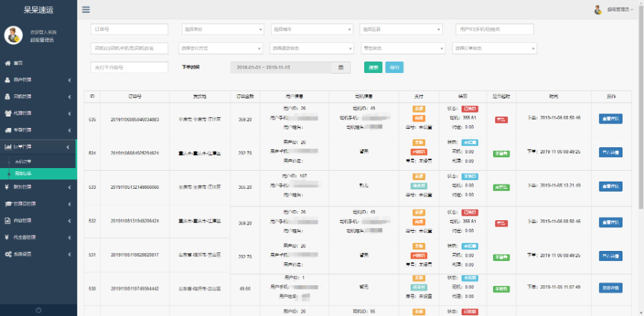Toggle the hamburger sidebar menu icon
The width and height of the screenshot is (644, 316).
click(x=86, y=10)
